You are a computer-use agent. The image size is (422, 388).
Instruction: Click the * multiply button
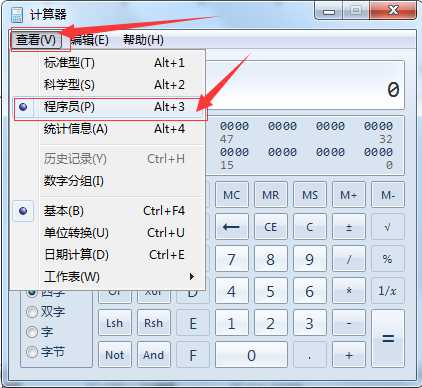coord(349,291)
